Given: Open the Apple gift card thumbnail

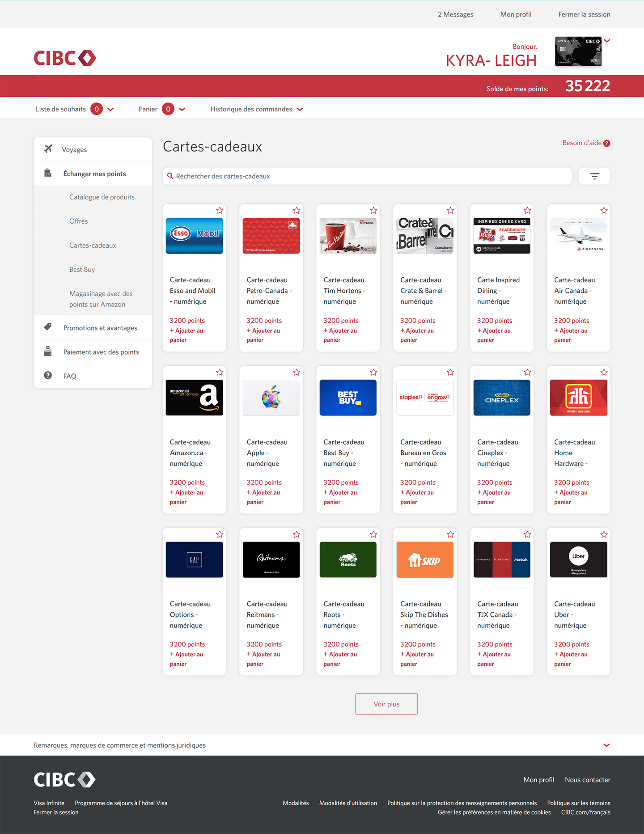Looking at the screenshot, I should 271,398.
